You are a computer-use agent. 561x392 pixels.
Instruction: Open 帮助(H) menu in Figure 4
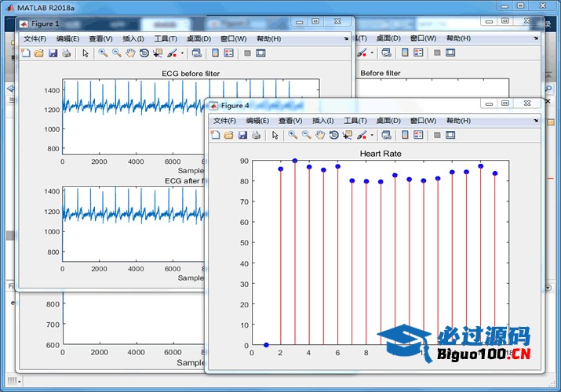(458, 121)
